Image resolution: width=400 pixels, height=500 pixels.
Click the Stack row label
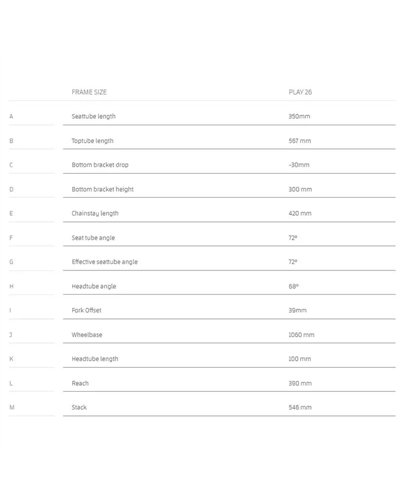point(79,407)
